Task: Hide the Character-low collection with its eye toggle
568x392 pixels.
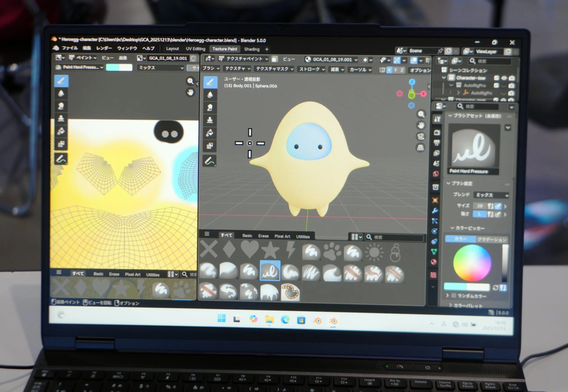Action: coord(504,77)
